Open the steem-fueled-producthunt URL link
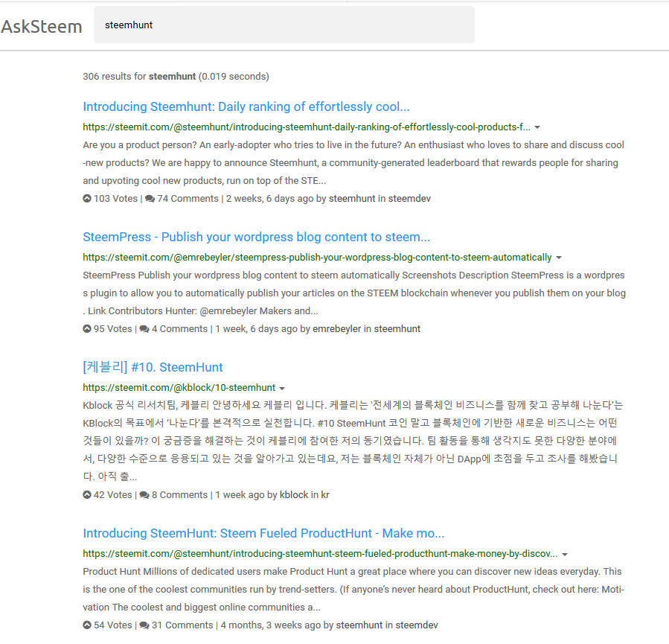669x644 pixels. click(x=320, y=553)
